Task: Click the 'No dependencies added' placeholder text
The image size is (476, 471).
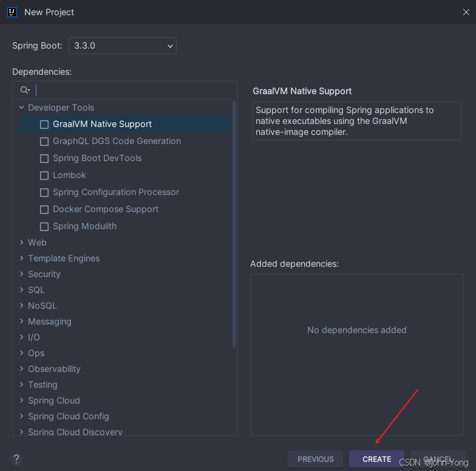Action: (357, 330)
